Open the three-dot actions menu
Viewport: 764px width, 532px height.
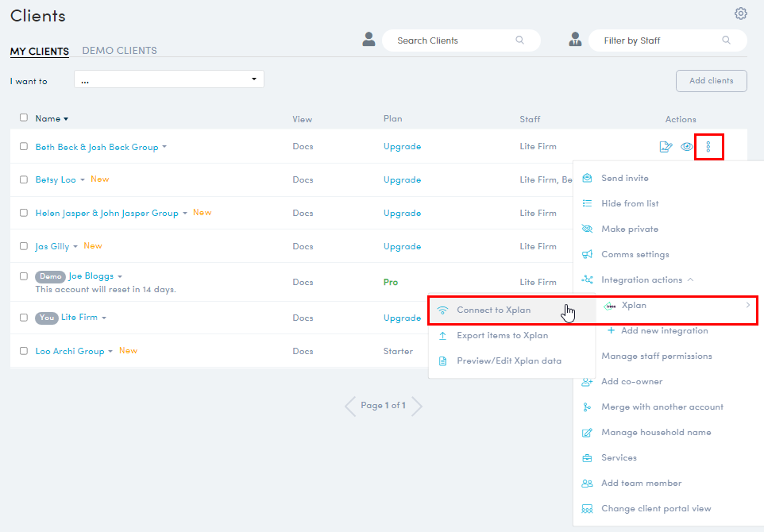click(708, 147)
